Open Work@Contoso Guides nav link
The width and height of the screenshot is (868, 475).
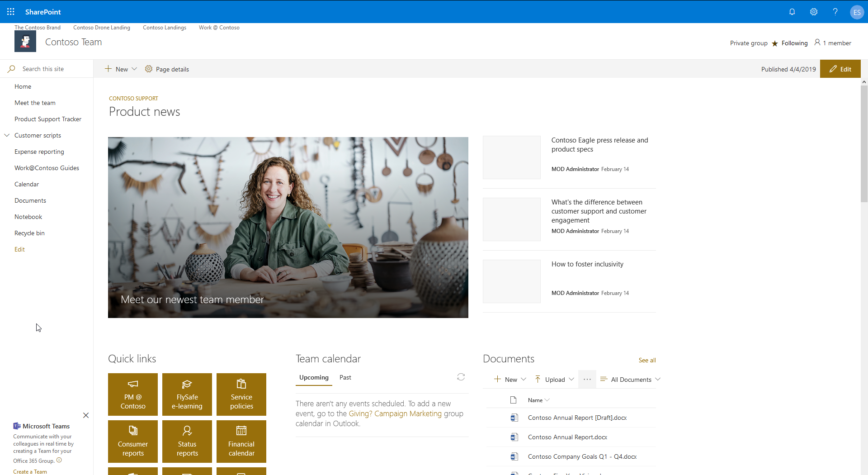(47, 168)
